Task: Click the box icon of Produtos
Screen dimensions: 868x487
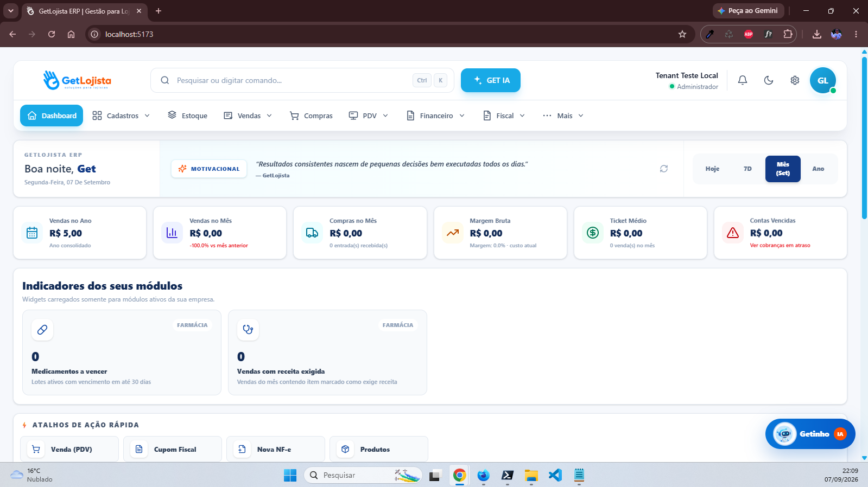Action: click(345, 449)
